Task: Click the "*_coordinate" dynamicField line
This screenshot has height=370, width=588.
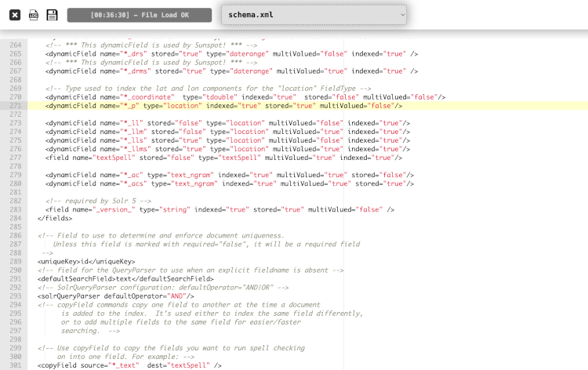Action: point(245,96)
